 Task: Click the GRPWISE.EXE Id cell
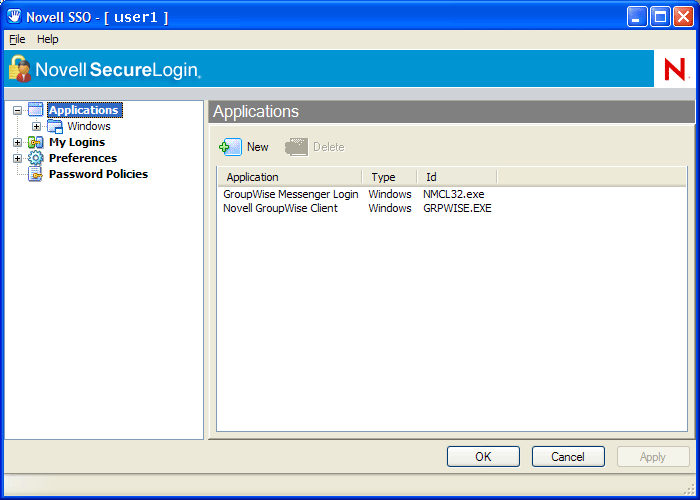click(457, 208)
